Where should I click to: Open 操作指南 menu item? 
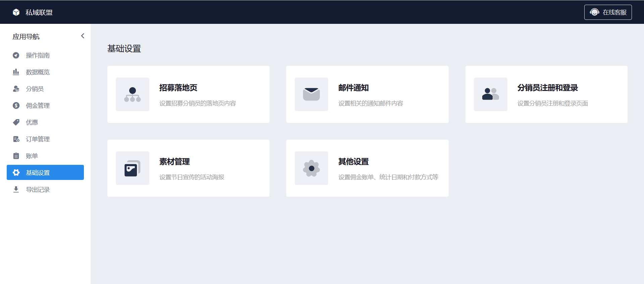(45, 55)
